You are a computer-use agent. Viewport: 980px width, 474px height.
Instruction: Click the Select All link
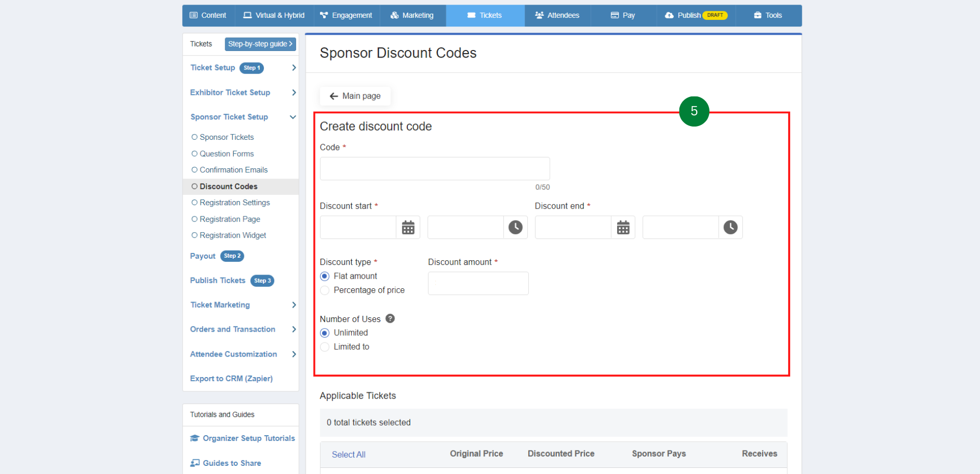click(349, 455)
